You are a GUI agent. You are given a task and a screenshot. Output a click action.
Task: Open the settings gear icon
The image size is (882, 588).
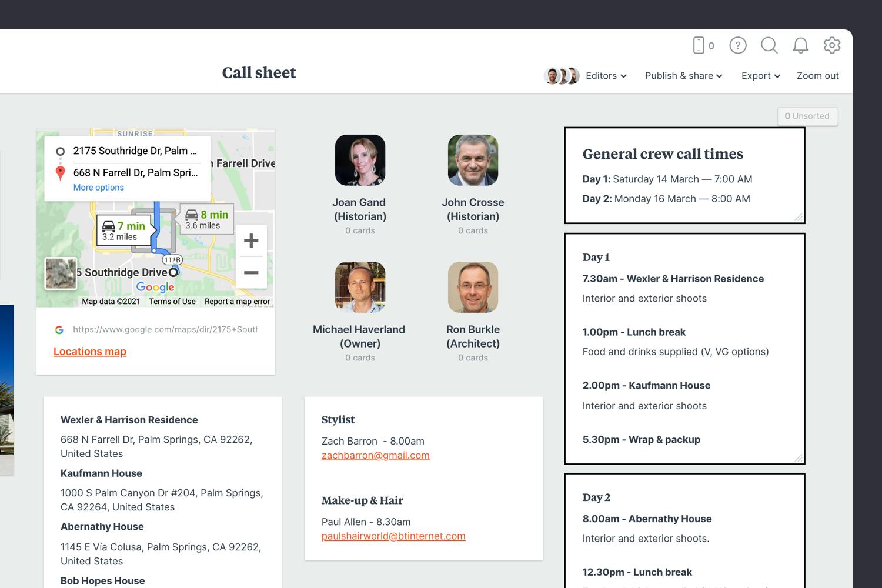point(831,45)
